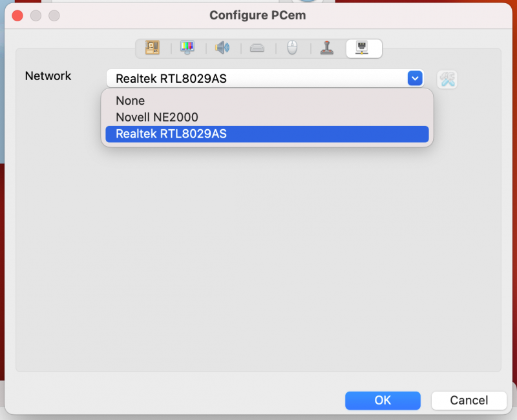Open the sound speaker tab

coord(222,48)
